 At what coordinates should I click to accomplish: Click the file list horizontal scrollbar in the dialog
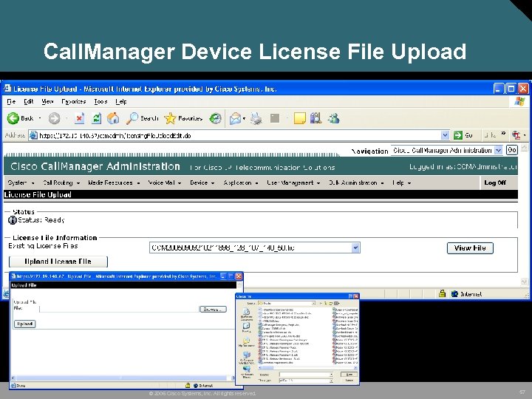(308, 367)
